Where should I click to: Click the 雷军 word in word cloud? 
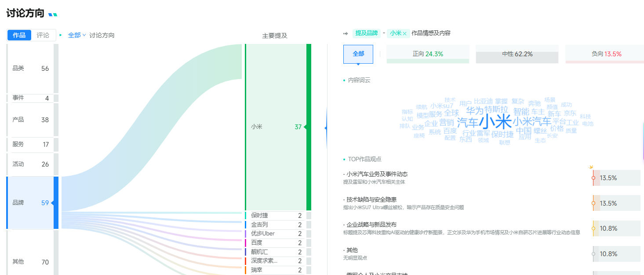coord(484,133)
